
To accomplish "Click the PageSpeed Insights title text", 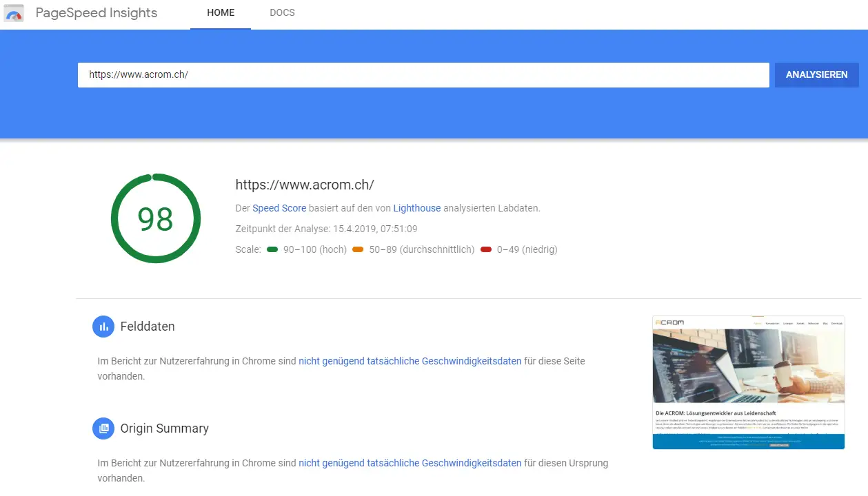I will pos(96,12).
